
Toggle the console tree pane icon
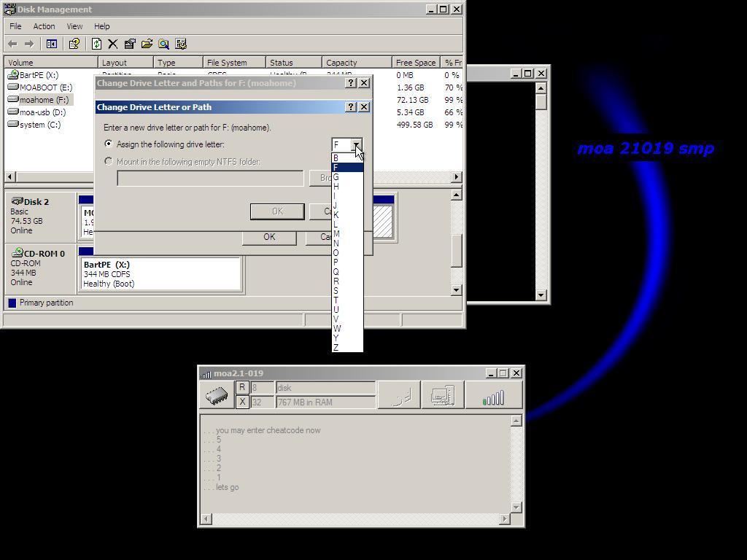click(x=52, y=44)
